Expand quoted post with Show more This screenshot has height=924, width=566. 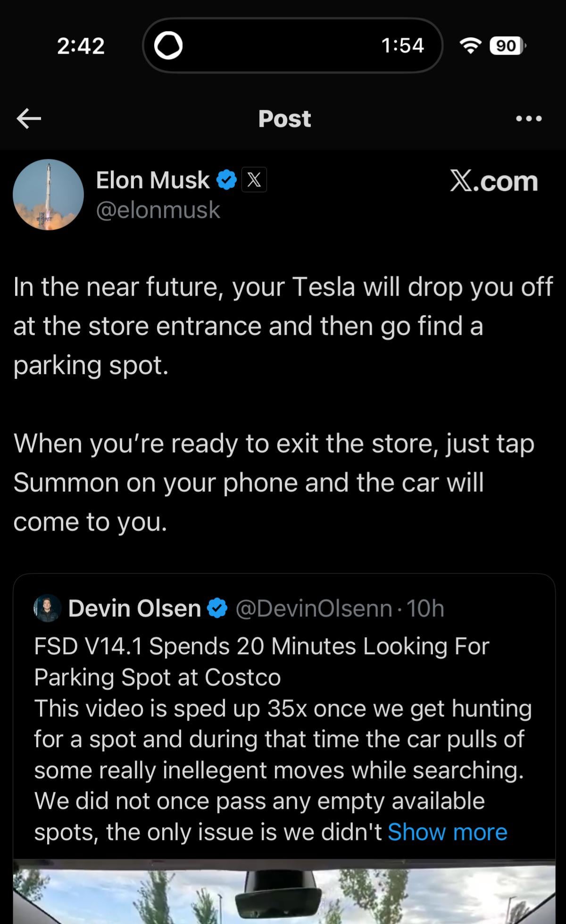447,832
